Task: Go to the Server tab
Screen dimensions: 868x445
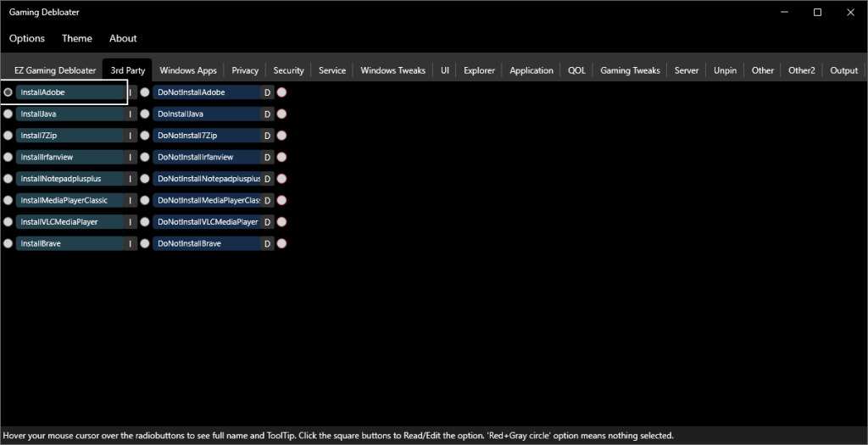Action: coord(687,70)
